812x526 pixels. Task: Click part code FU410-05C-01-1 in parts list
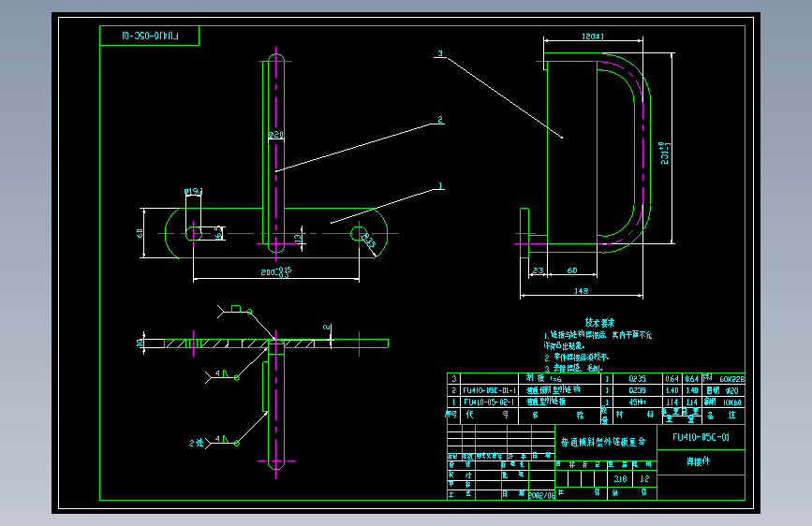(490, 390)
